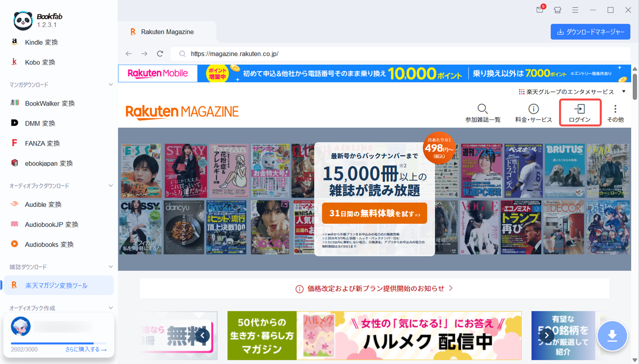The height and width of the screenshot is (364, 639).
Task: Click the usage progress bar 2602/3000
Action: (58, 343)
